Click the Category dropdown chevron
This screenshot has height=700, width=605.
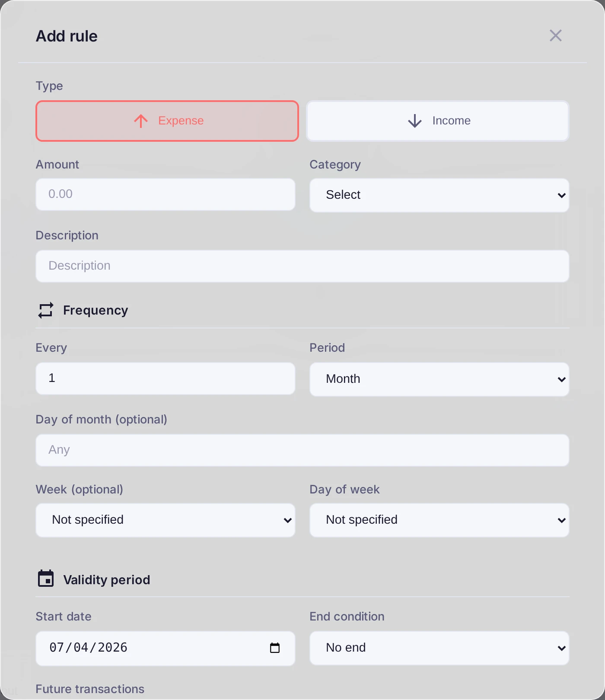click(x=561, y=195)
